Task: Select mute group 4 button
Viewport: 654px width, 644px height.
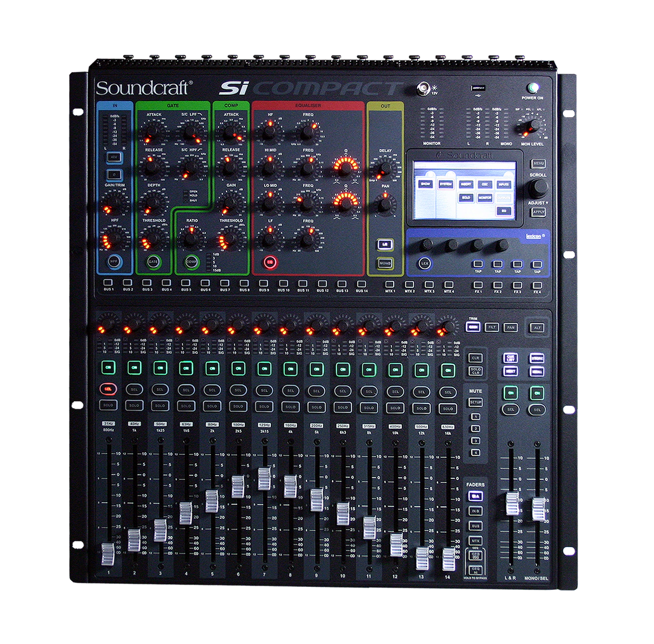Action: (475, 452)
